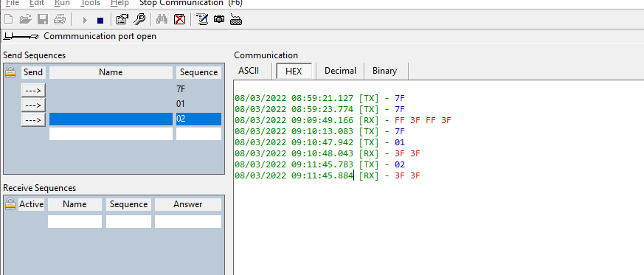Open the notepad edit icon
This screenshot has height=275, width=644.
pyautogui.click(x=202, y=19)
